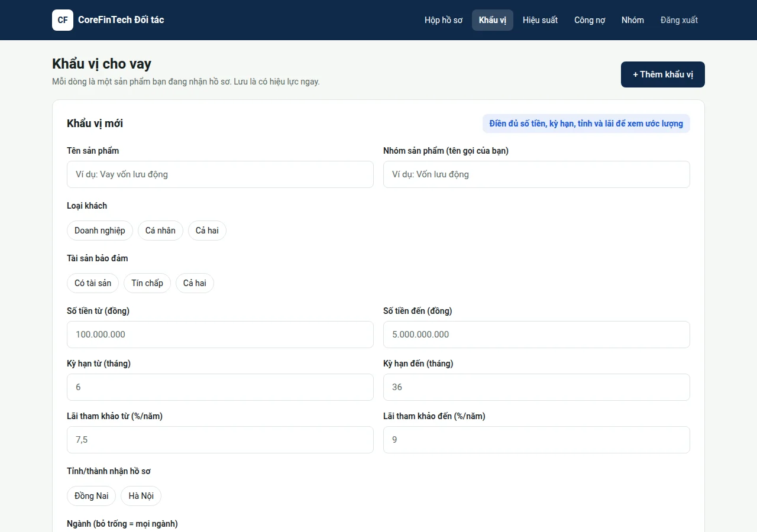Click the Kỳ hạn đến (tháng) input

pyautogui.click(x=536, y=387)
